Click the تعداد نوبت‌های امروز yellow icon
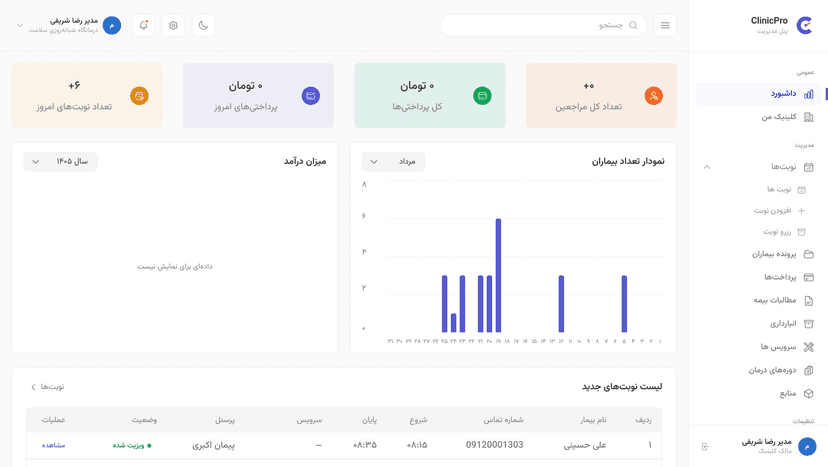Screen dimensions: 828x467 tap(139, 96)
